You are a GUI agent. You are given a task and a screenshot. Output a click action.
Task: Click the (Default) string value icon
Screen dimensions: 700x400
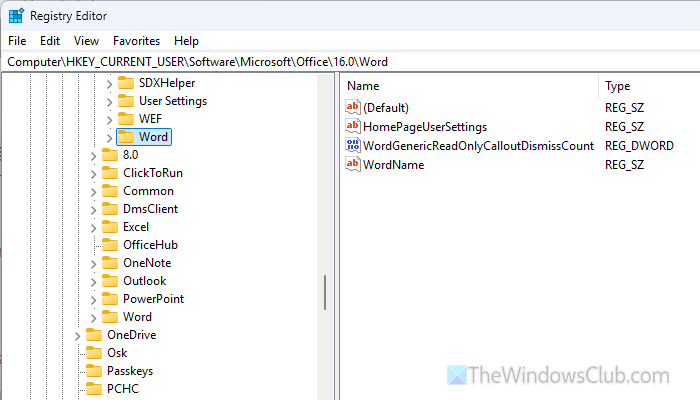click(353, 107)
